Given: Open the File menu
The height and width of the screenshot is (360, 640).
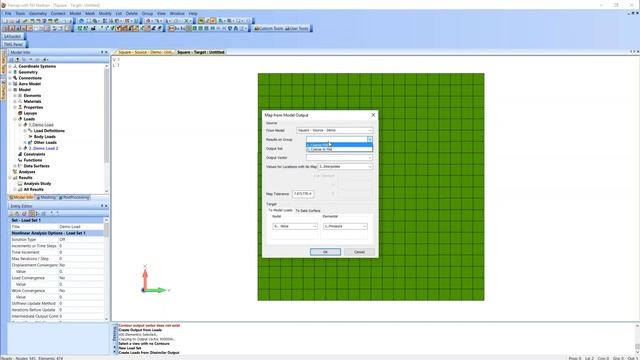Looking at the screenshot, I should coord(8,13).
